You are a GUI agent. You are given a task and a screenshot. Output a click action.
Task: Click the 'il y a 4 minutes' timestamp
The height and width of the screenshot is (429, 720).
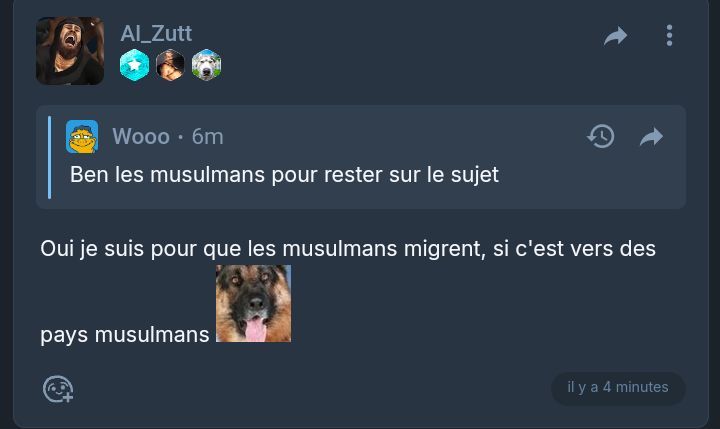tap(618, 387)
